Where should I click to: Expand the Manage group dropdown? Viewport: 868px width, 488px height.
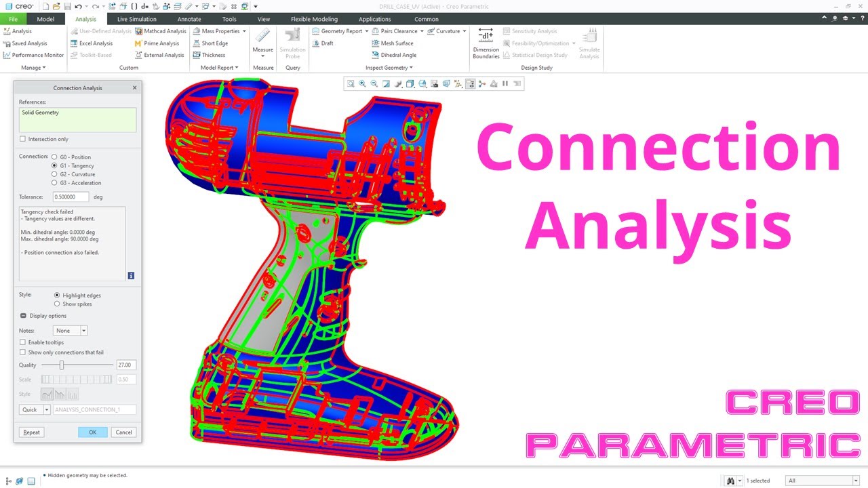click(x=33, y=68)
